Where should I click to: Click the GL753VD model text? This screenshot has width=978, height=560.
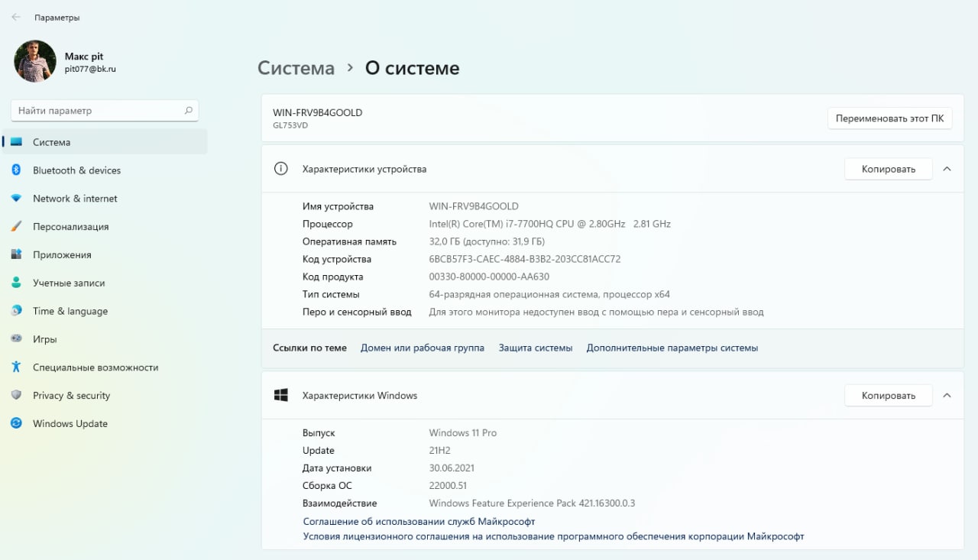(x=290, y=125)
